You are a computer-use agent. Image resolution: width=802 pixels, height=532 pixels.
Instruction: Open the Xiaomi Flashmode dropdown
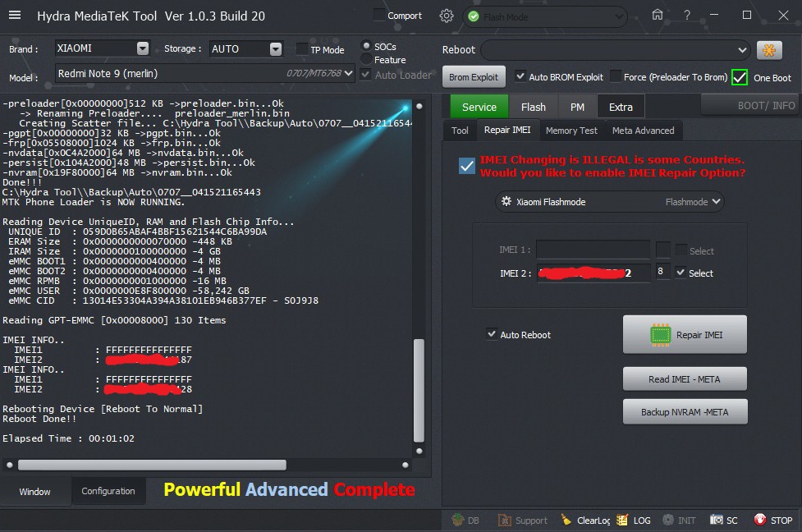tap(610, 201)
